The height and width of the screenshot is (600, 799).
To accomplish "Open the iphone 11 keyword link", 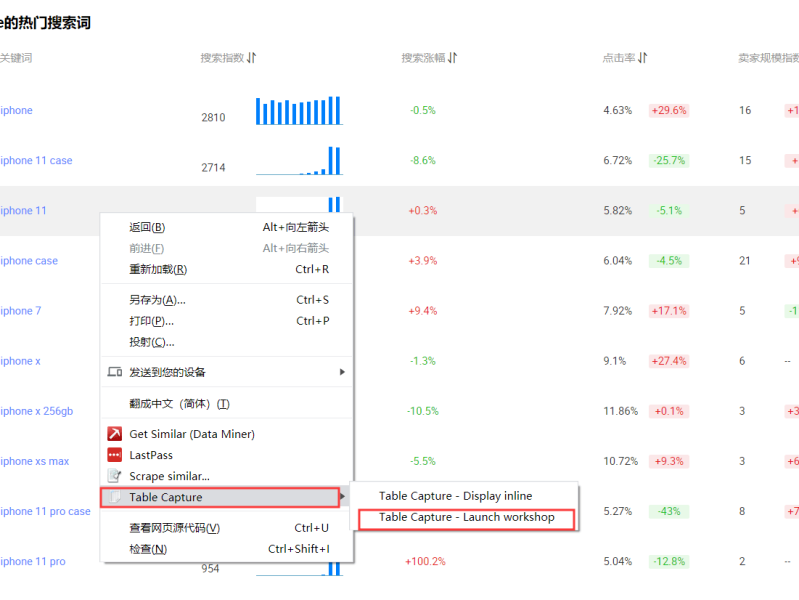I will point(23,211).
